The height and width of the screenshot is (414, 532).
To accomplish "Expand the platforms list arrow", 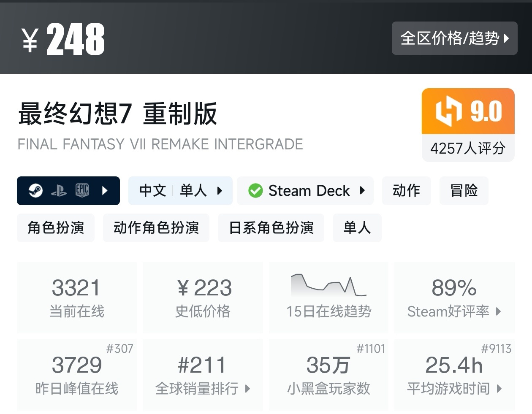I will point(105,191).
